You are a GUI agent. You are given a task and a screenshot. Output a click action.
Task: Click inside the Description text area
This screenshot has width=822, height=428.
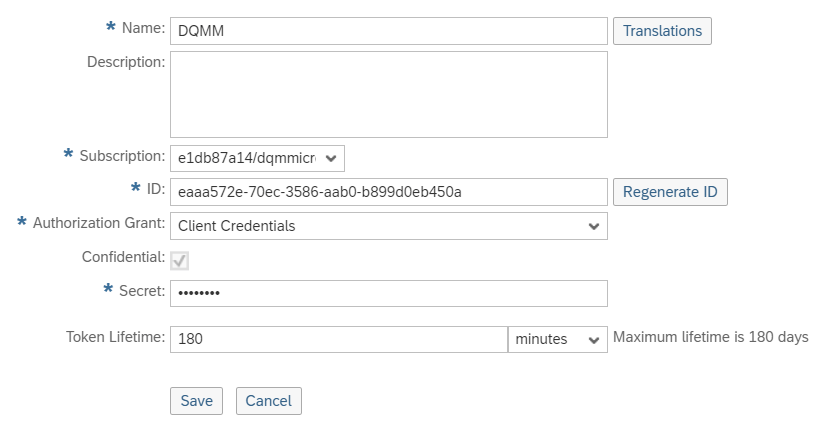tap(389, 94)
